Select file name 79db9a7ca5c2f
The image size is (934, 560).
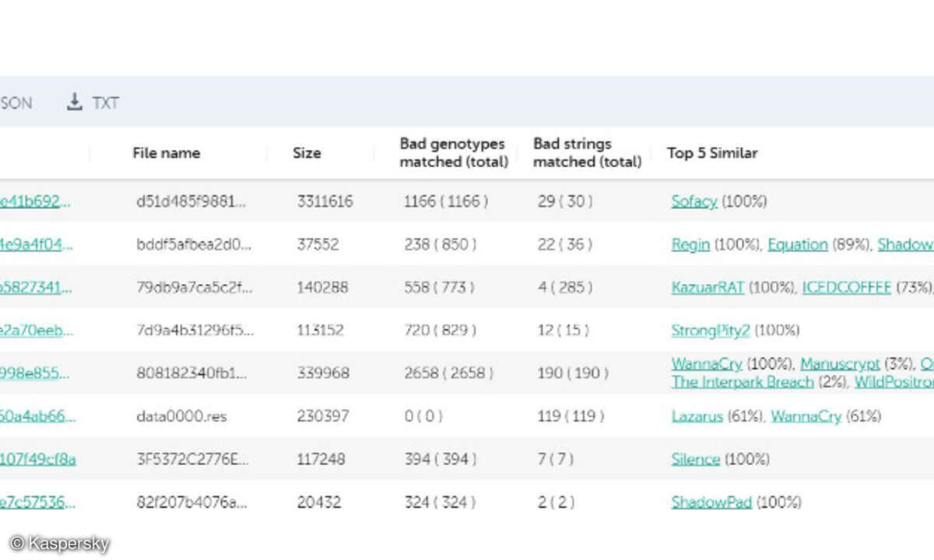click(194, 287)
